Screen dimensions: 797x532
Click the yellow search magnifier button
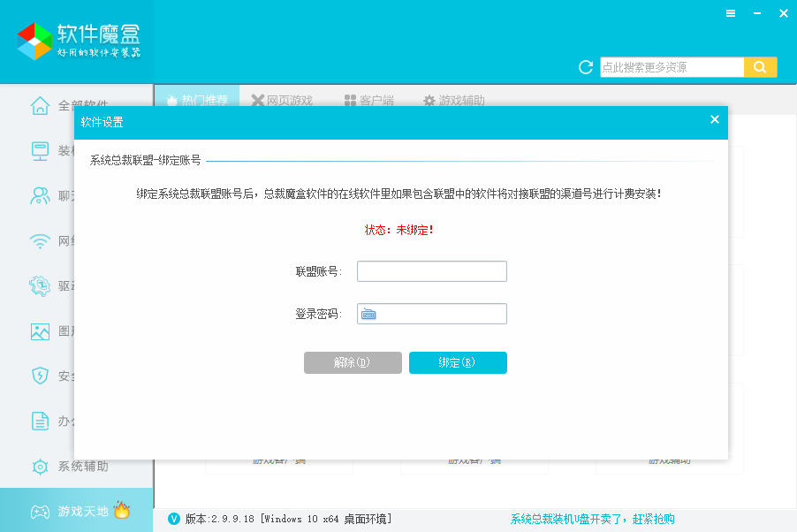(x=761, y=67)
